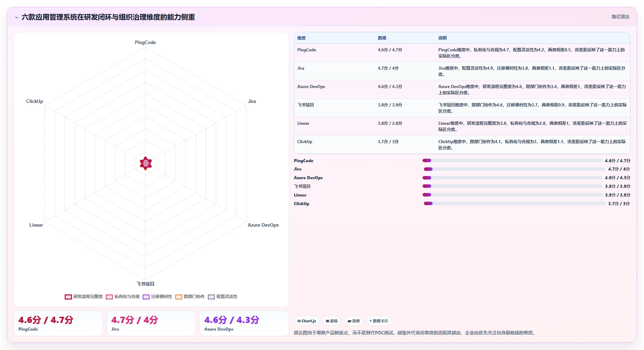
Task: Click the Linear progress bar
Action: tap(512, 195)
